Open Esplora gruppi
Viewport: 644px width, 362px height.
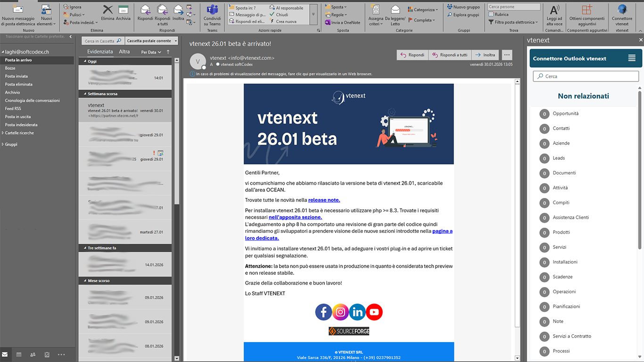tap(463, 15)
